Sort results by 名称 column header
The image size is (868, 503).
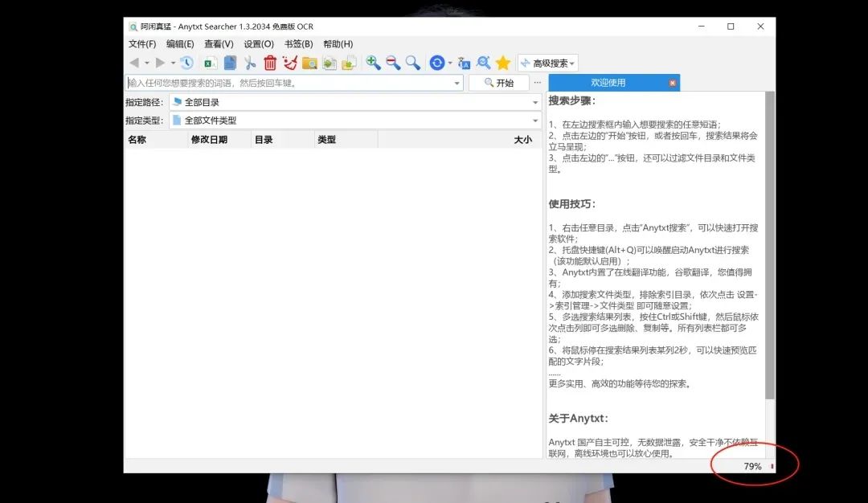(x=156, y=140)
